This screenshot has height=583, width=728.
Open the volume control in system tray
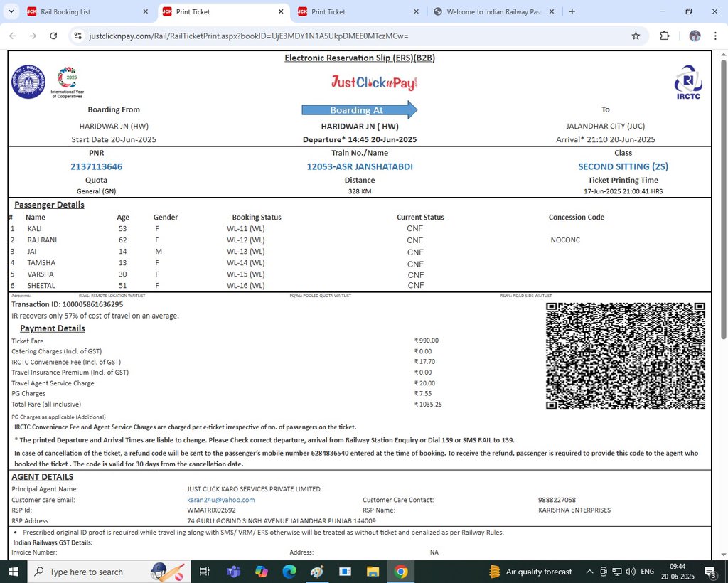pos(631,572)
